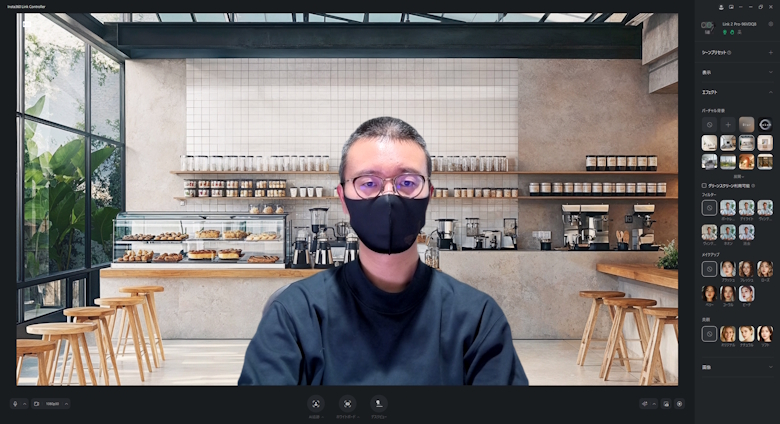Click the desk view icon in bottom bar
The width and height of the screenshot is (780, 424).
379,404
